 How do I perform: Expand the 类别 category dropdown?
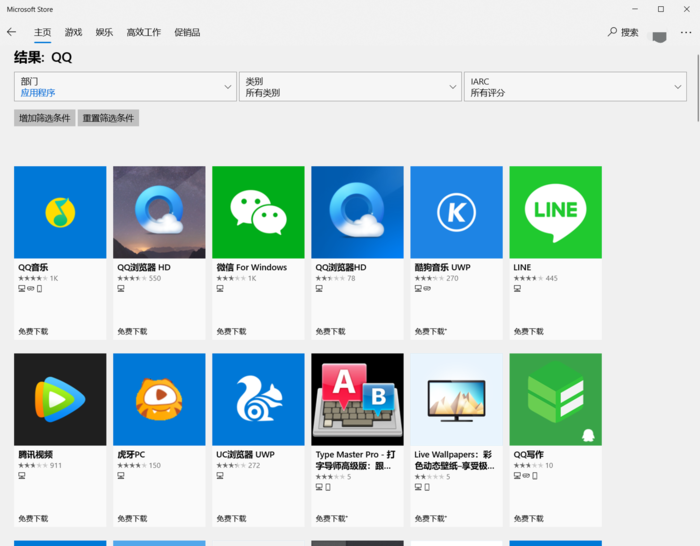click(x=350, y=87)
